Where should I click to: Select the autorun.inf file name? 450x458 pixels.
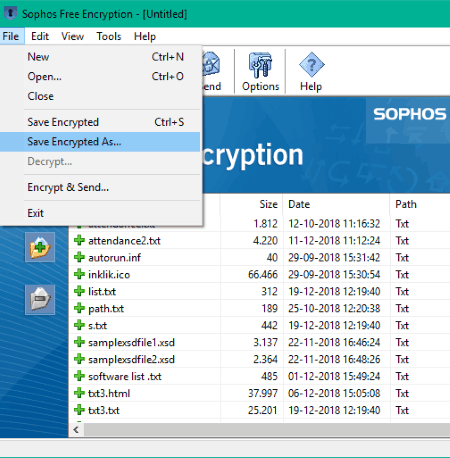(114, 258)
